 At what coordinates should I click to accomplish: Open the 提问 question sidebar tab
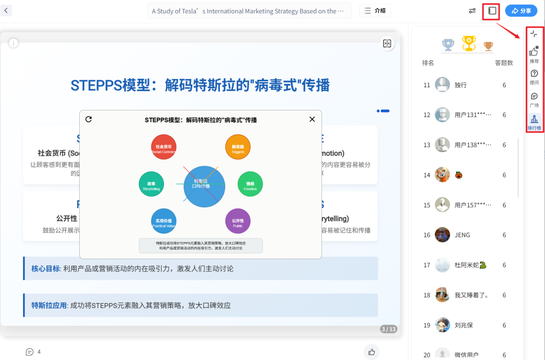tap(534, 77)
